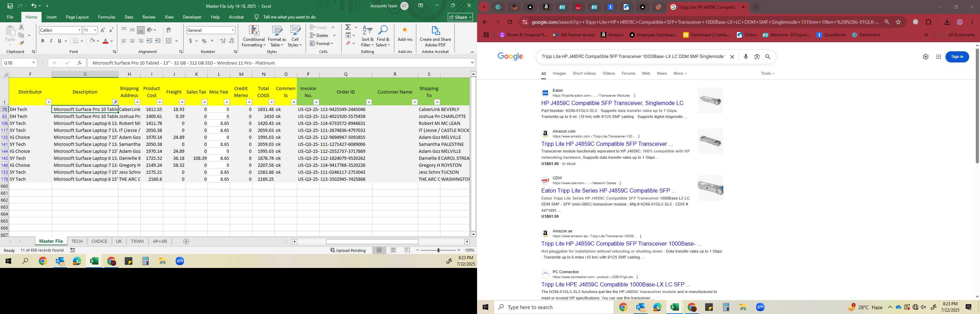Open Total COGS column filter dropdown

tap(272, 102)
